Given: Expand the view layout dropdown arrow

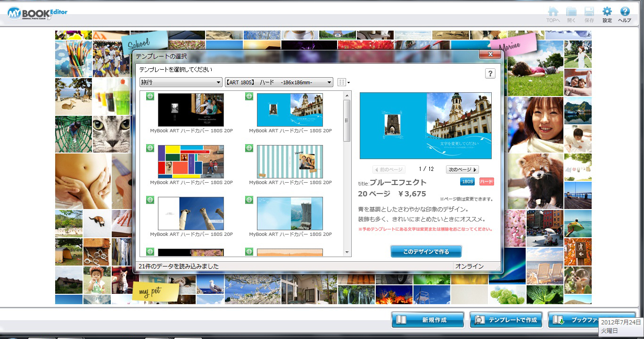Looking at the screenshot, I should (x=348, y=83).
